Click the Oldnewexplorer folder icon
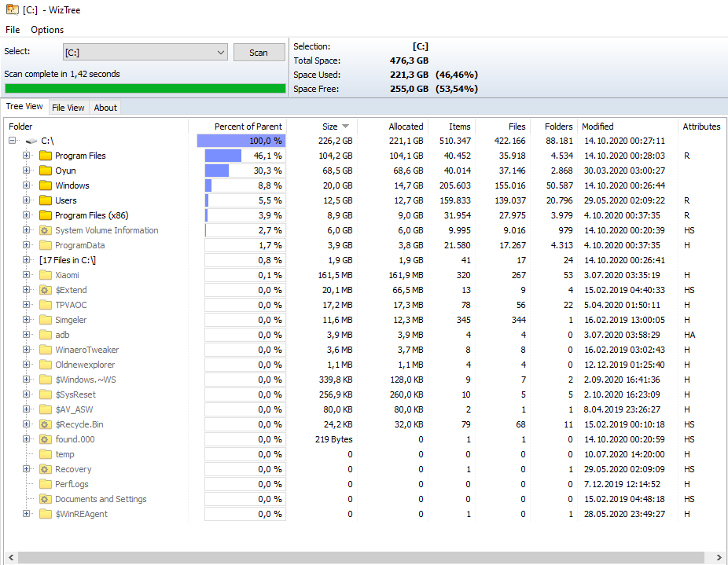The height and width of the screenshot is (565, 728). coord(45,365)
